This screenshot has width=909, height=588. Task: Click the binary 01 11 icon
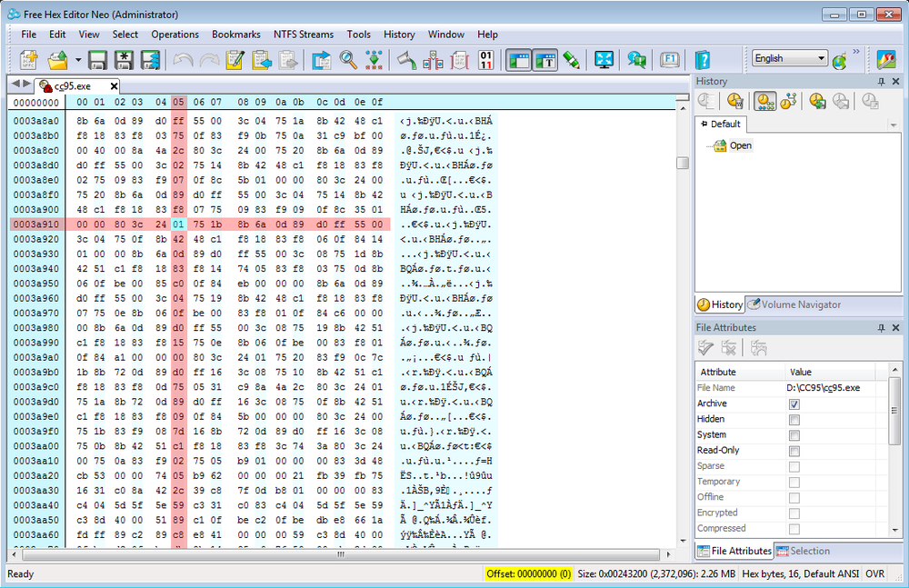485,60
